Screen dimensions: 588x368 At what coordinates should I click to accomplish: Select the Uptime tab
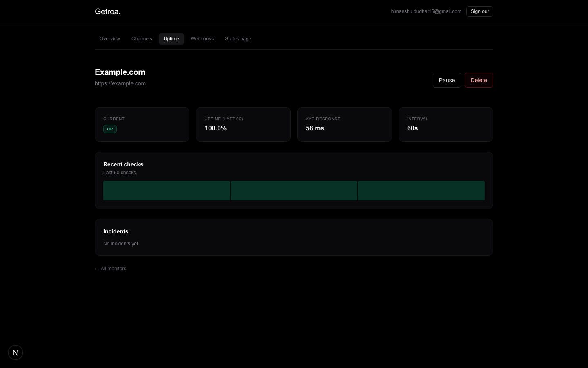[x=171, y=39]
